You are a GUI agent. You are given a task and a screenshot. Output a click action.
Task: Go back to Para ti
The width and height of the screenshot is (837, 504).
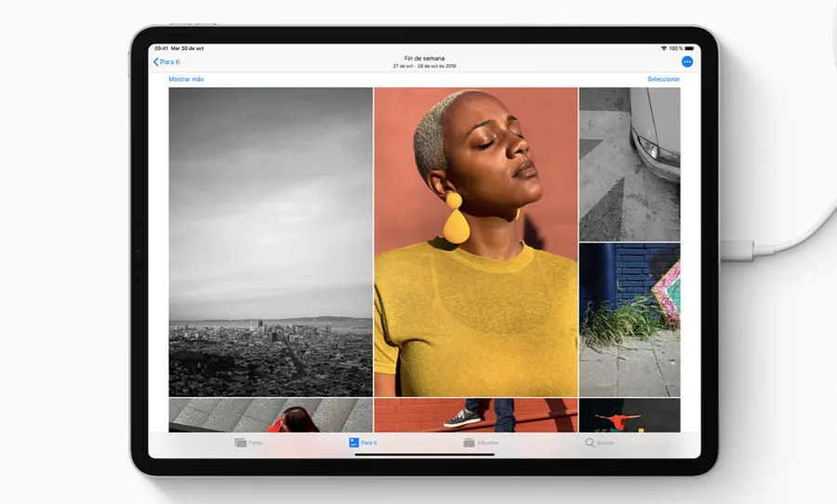166,62
